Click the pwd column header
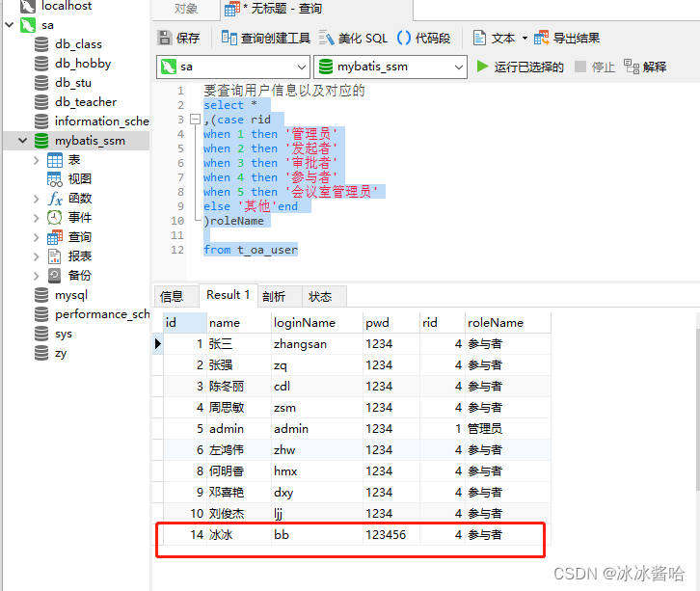This screenshot has height=591, width=700. [x=391, y=323]
